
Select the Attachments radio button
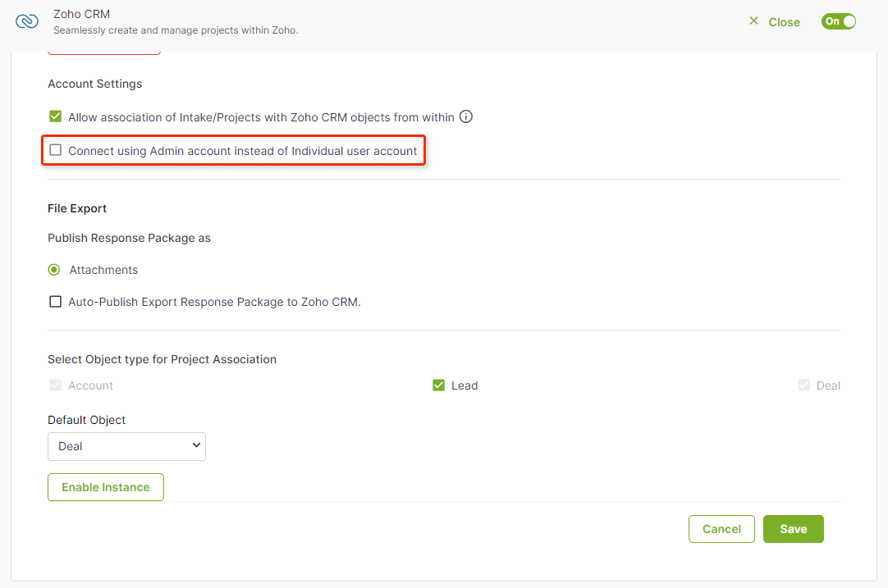coord(54,270)
